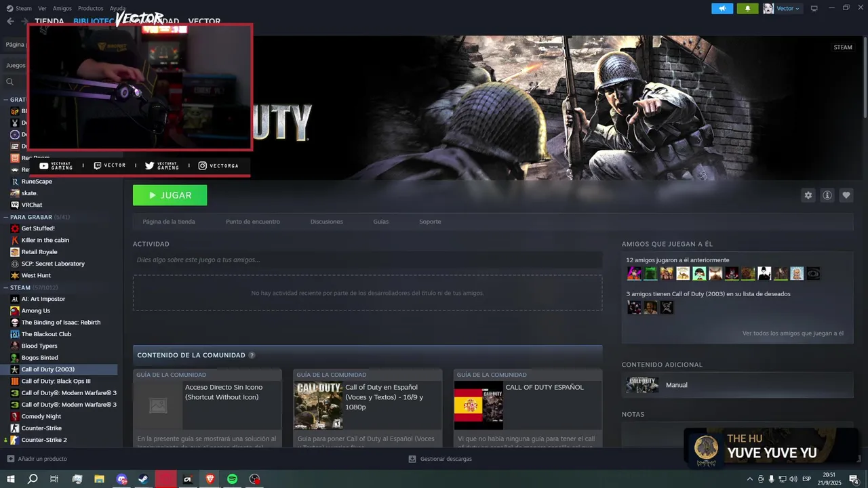Select Blood Typers in the library
868x488 pixels.
click(39, 346)
